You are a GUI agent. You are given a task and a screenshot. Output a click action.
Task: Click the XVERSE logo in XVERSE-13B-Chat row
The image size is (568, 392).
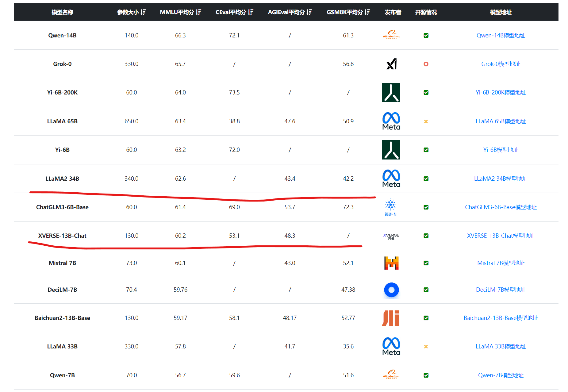point(391,236)
